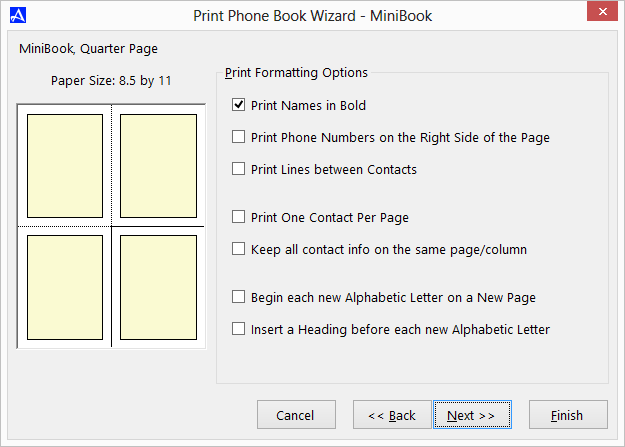Select the top-right quarter page preview
Viewport: 625px width, 447px height.
pos(158,165)
